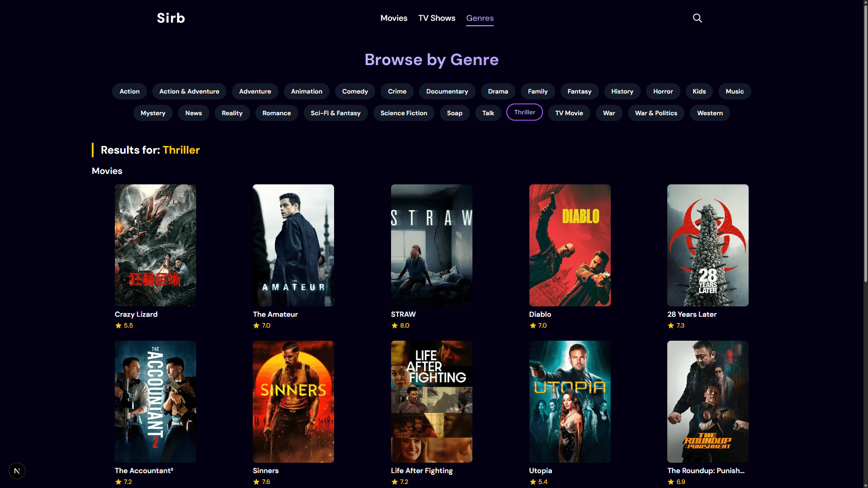The width and height of the screenshot is (868, 488).
Task: Choose the War & Politics genre
Action: pyautogui.click(x=656, y=113)
